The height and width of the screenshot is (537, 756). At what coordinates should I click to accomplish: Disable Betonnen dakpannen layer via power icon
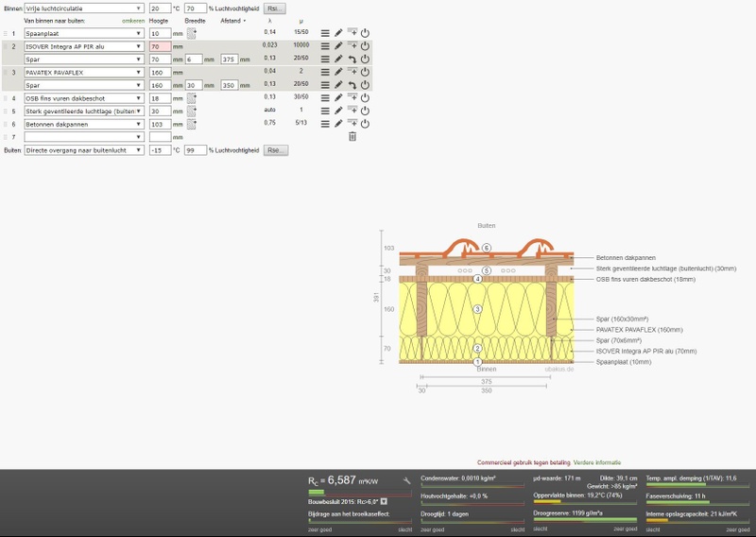[x=365, y=124]
